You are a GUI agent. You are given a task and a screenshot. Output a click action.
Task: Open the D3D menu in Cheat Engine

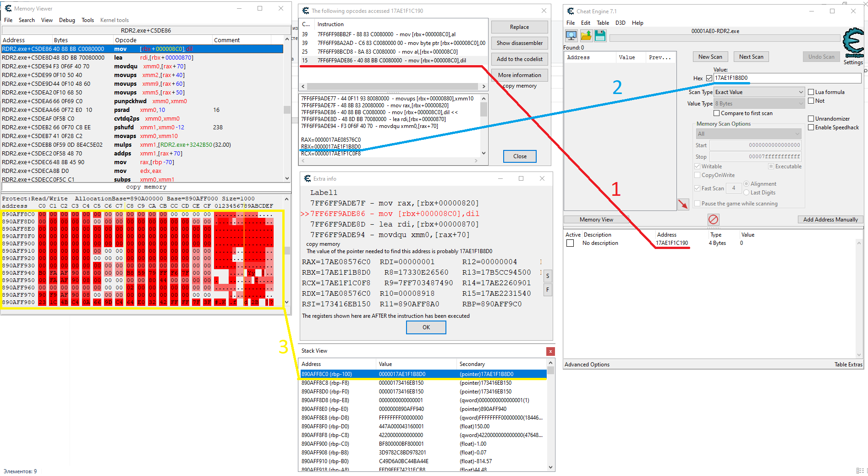tap(620, 23)
